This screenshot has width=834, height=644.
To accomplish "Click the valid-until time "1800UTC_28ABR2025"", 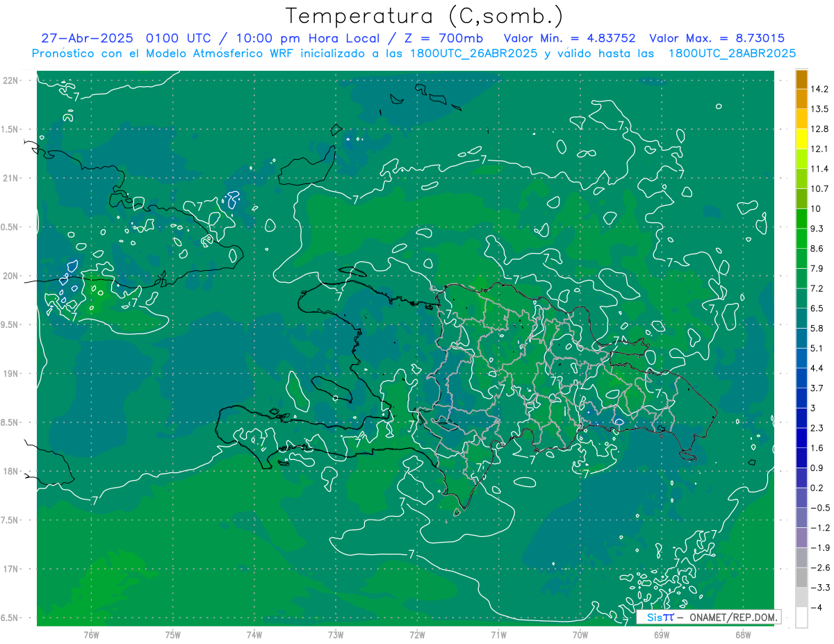I will 732,53.
